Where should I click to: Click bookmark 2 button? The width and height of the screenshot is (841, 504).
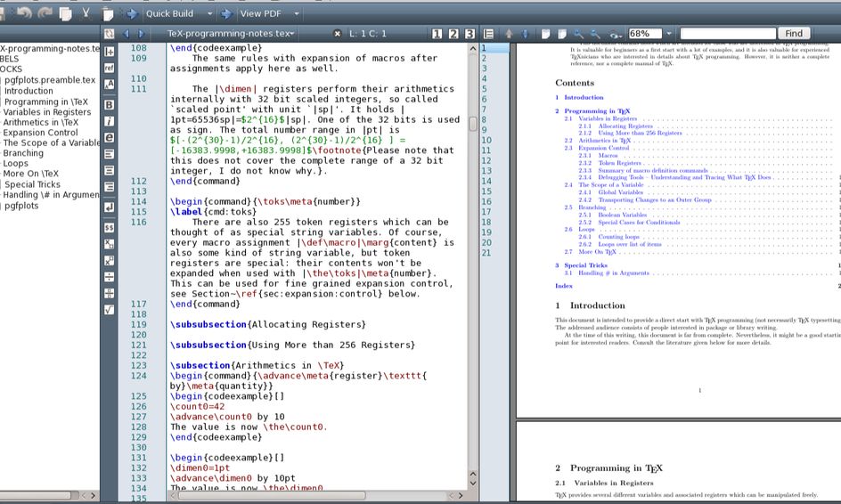(453, 34)
